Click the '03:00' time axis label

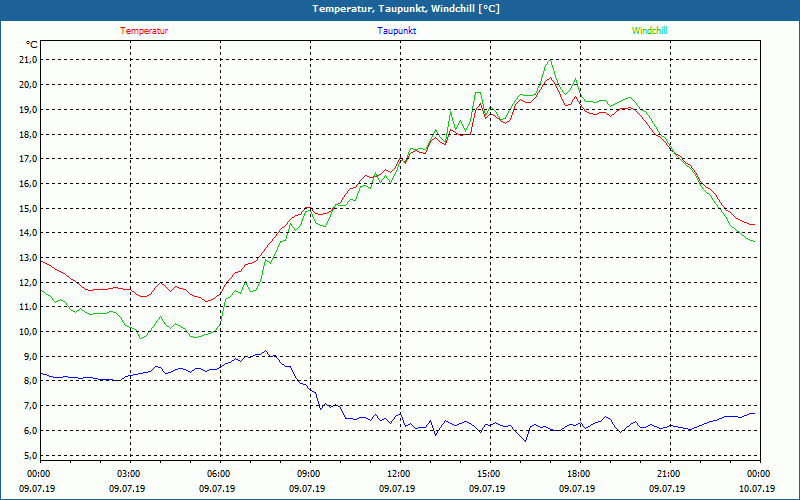coord(129,474)
